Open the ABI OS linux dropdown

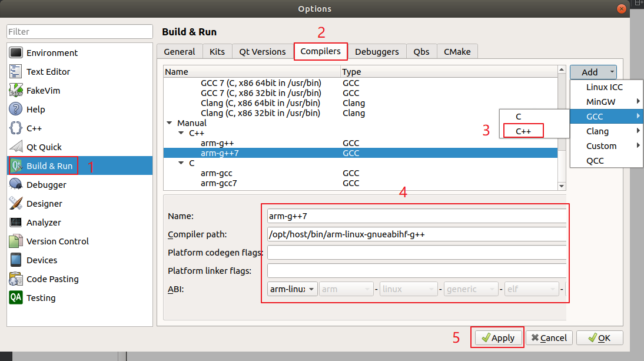[x=409, y=289]
